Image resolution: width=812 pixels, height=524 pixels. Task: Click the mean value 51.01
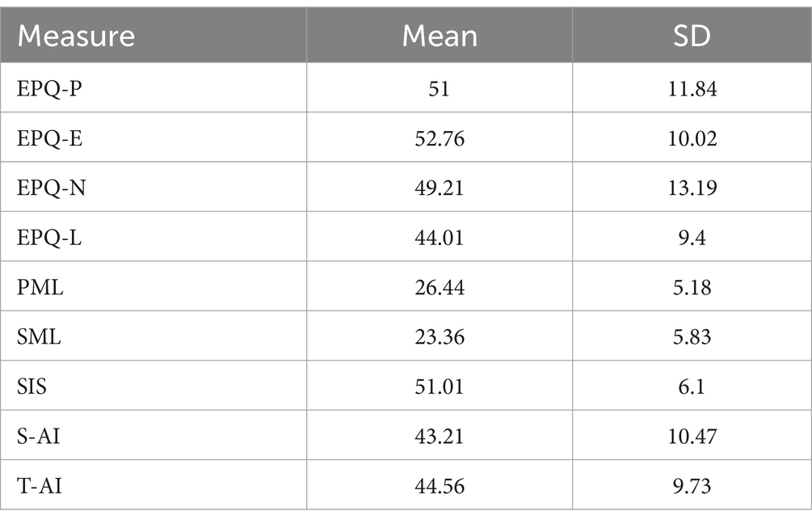(x=440, y=387)
